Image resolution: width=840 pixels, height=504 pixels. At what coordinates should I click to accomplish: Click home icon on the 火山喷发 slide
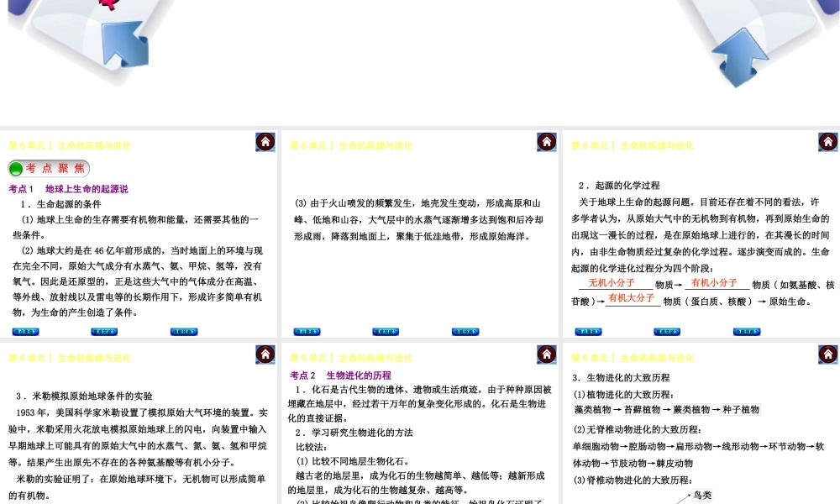547,142
